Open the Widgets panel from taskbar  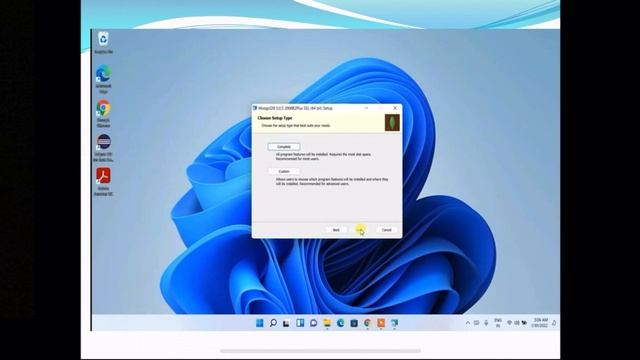pyautogui.click(x=300, y=323)
